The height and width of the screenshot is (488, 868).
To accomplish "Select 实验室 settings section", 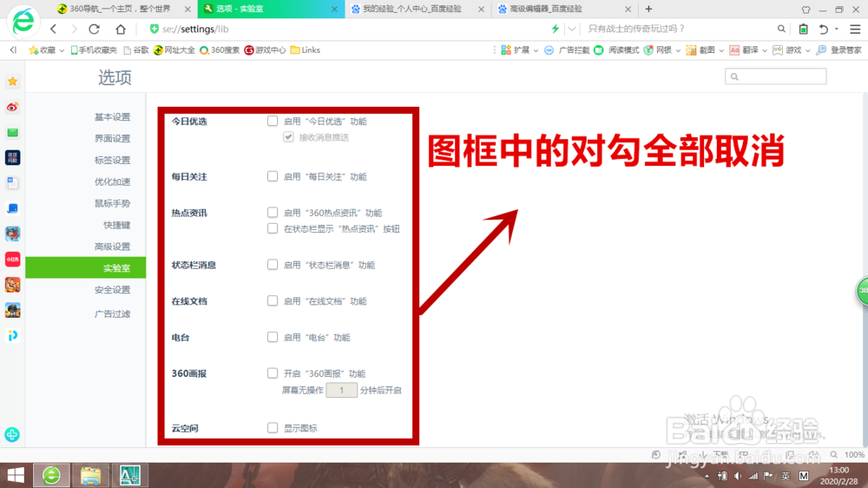I will pyautogui.click(x=86, y=268).
